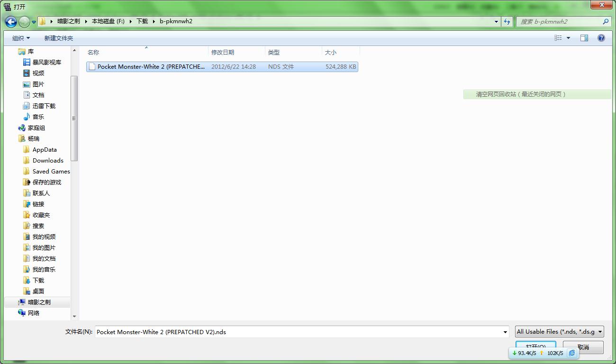
Task: Click the browser icon in speed widget
Action: tap(572, 353)
